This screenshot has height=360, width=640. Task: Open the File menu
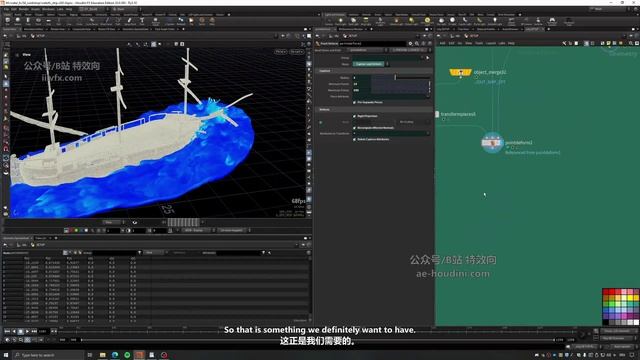point(6,9)
